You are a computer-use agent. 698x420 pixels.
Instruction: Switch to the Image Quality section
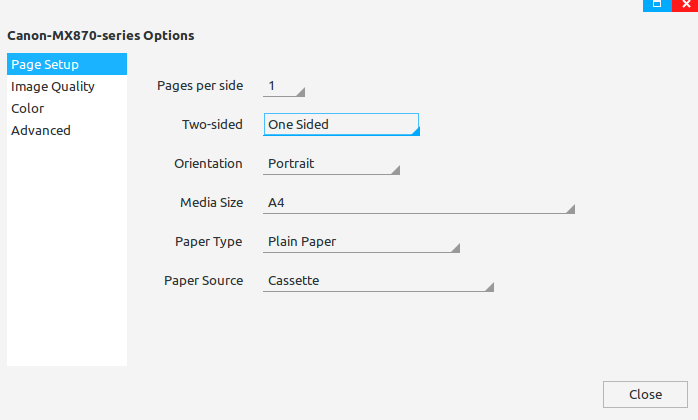tap(53, 87)
